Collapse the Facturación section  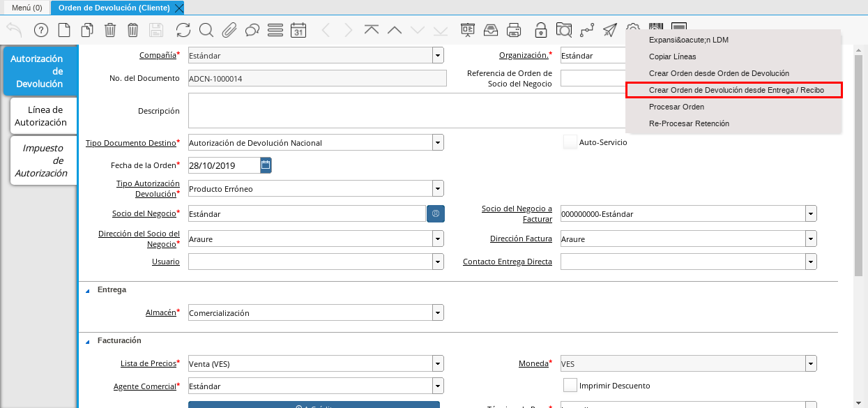coord(88,341)
